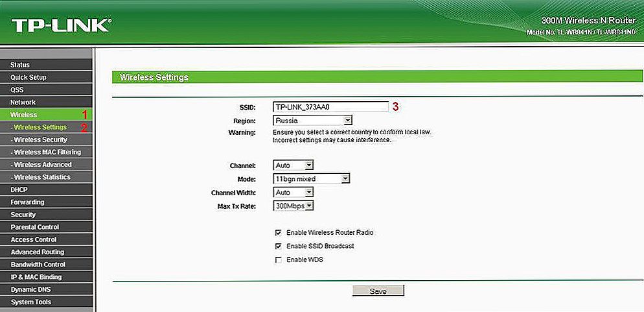Click the Channel: field label

[x=243, y=165]
